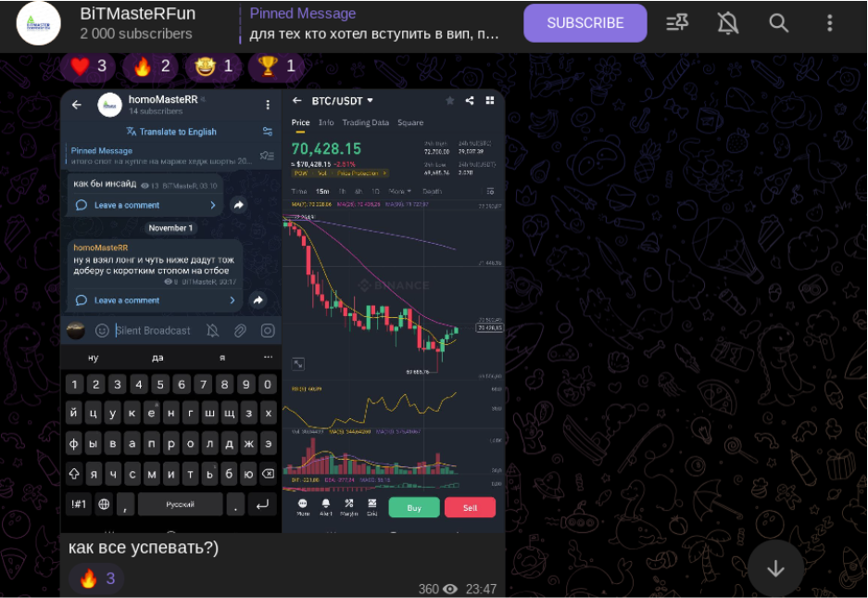868x598 pixels.
Task: Click the 2 000 subscribers label
Action: pos(136,33)
